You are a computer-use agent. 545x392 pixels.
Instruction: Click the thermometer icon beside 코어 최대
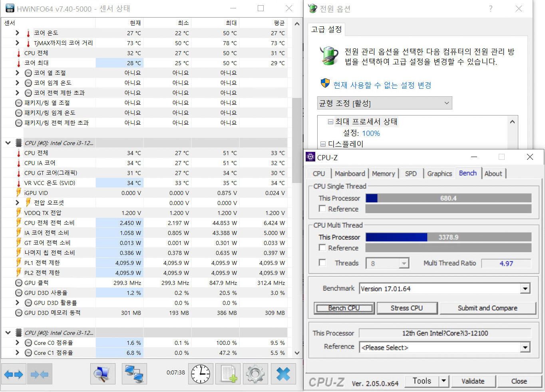pos(19,63)
